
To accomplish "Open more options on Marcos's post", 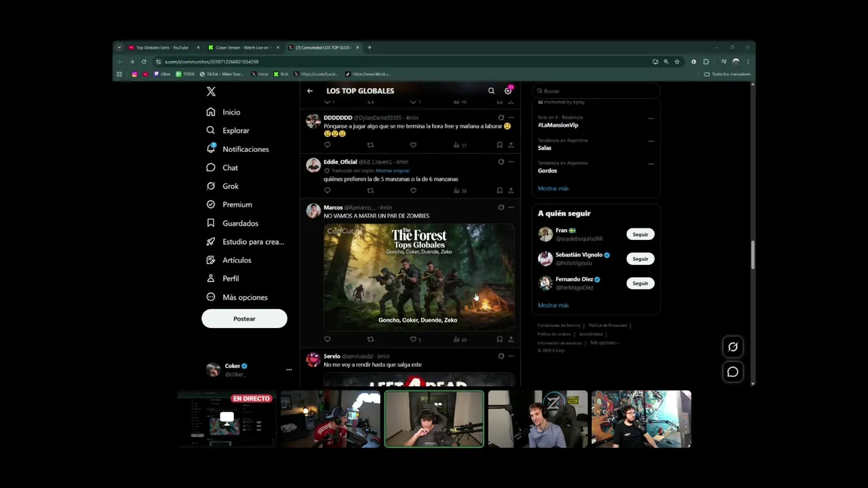I will (x=511, y=207).
